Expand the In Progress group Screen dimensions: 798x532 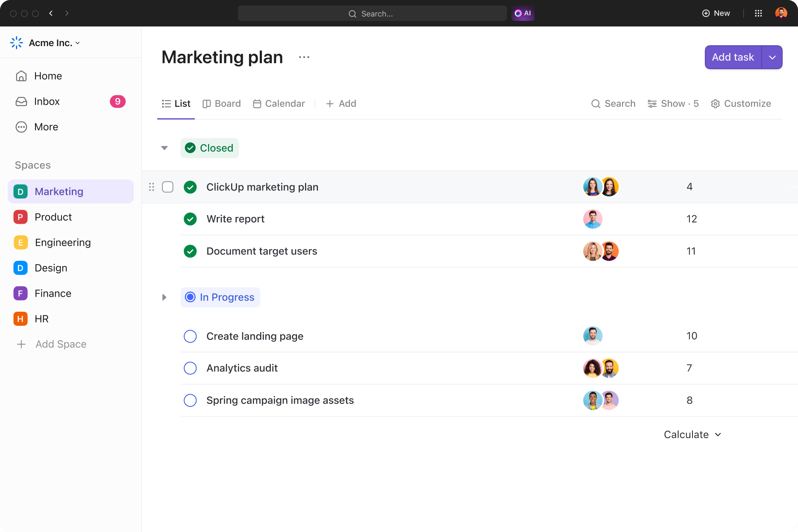(164, 297)
